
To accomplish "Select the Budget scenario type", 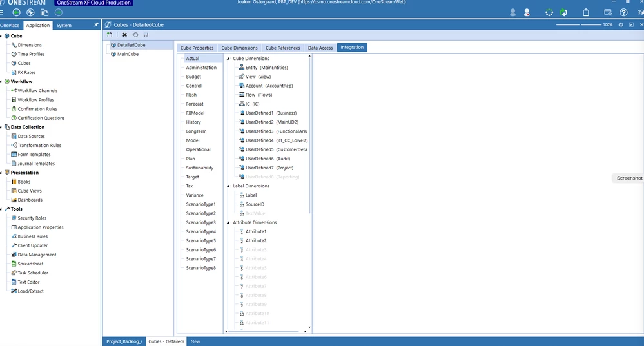I will (x=193, y=77).
